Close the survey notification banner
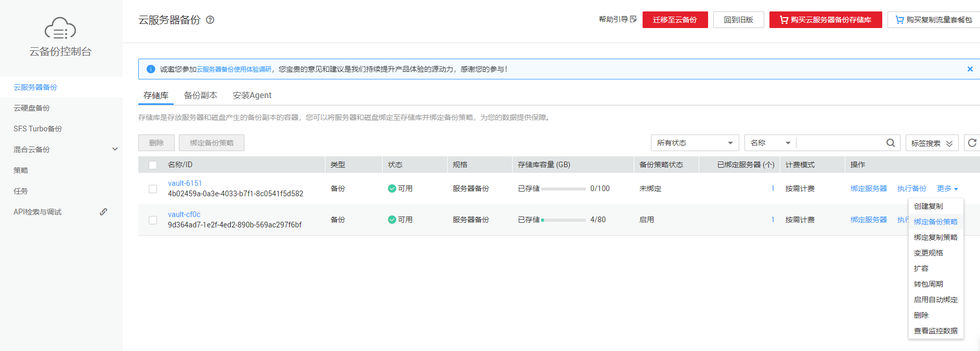This screenshot has height=351, width=980. pos(970,69)
